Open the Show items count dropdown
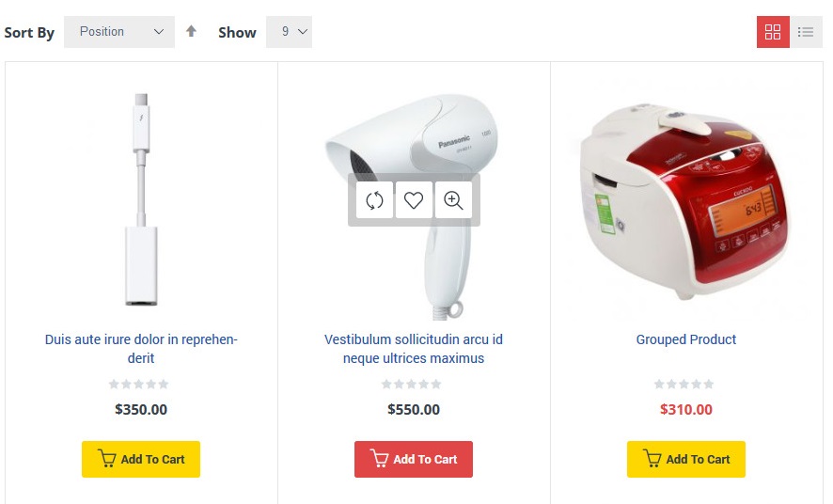 [289, 32]
